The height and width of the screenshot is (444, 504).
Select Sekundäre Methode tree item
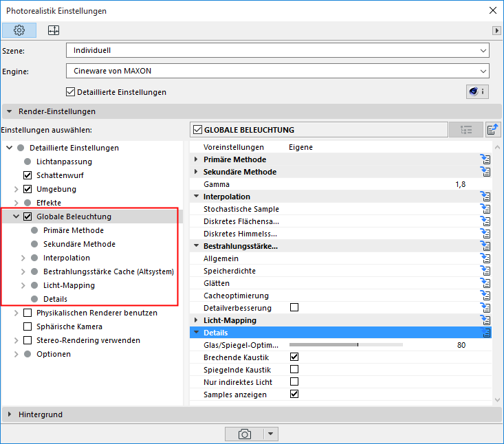79,244
